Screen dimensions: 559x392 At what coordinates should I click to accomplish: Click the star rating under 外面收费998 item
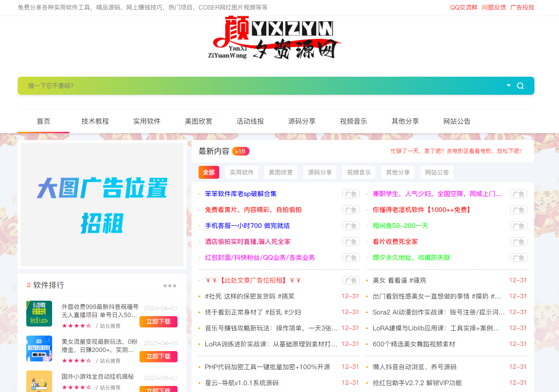[x=77, y=326]
